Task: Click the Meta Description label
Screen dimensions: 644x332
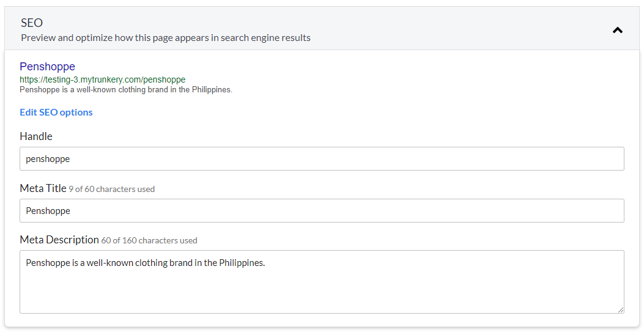Action: pyautogui.click(x=59, y=240)
